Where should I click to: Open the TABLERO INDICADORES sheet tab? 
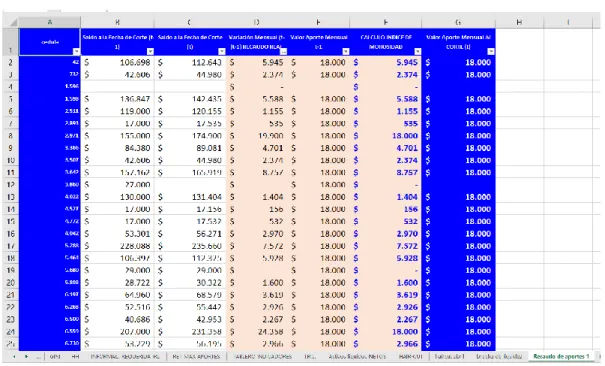(x=263, y=356)
